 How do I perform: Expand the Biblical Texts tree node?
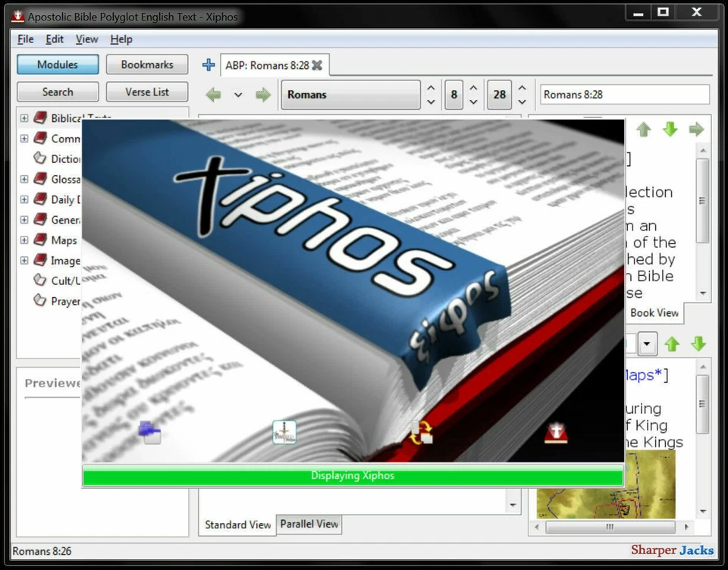click(x=24, y=117)
